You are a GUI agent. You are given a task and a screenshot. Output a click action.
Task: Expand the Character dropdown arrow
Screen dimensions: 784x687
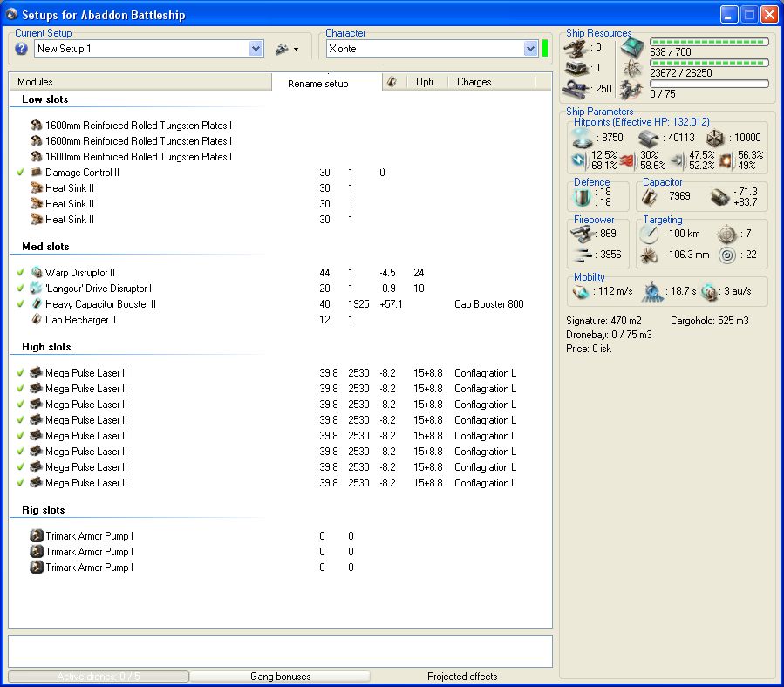point(530,49)
